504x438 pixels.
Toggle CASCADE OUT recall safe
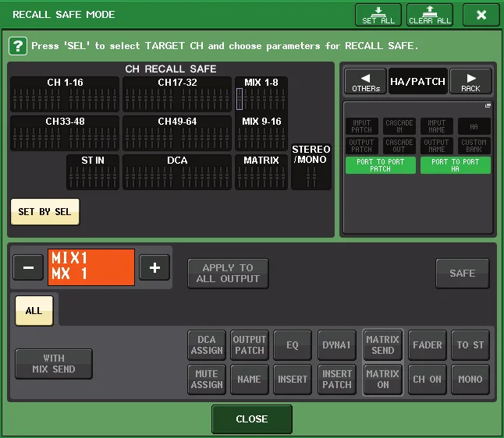click(399, 146)
